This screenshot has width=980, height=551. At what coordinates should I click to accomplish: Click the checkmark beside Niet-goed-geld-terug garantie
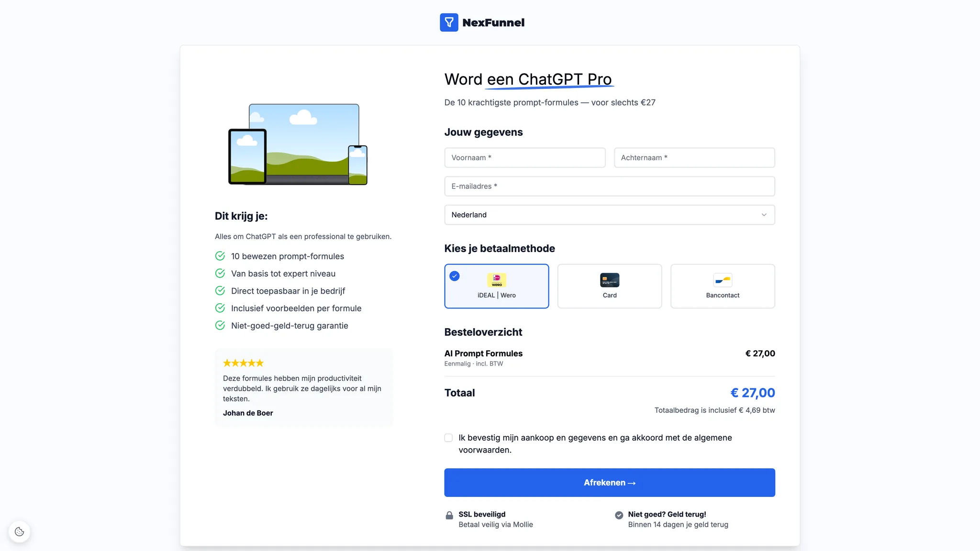click(x=220, y=325)
